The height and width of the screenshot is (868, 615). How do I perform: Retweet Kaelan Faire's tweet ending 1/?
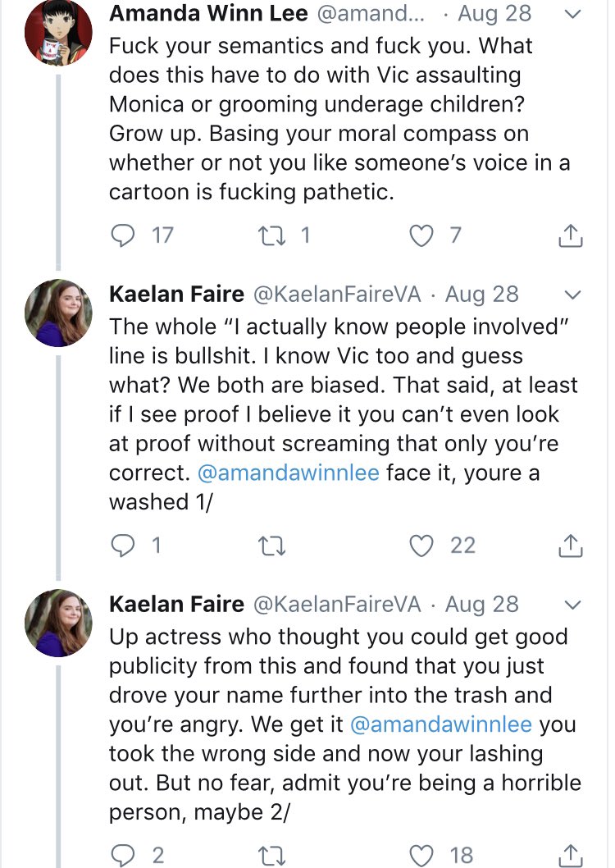(x=271, y=546)
